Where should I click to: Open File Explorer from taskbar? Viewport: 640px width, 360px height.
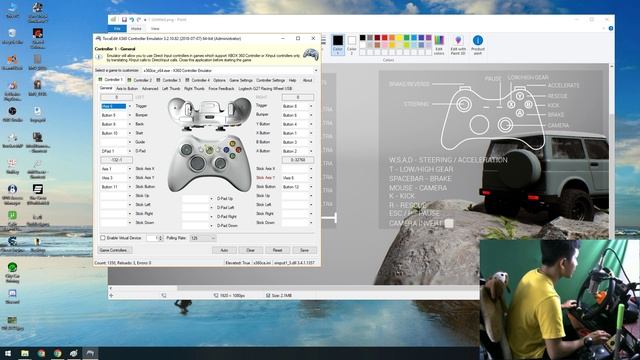[x=25, y=353]
